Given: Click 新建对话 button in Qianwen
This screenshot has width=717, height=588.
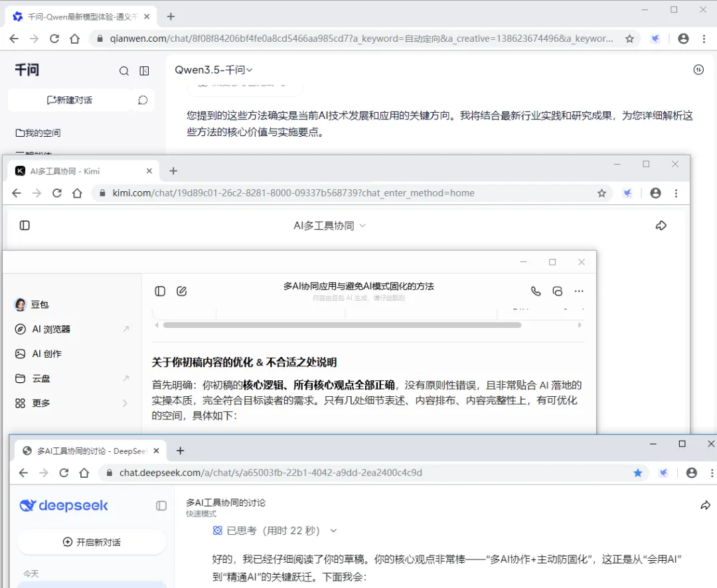Looking at the screenshot, I should [70, 100].
